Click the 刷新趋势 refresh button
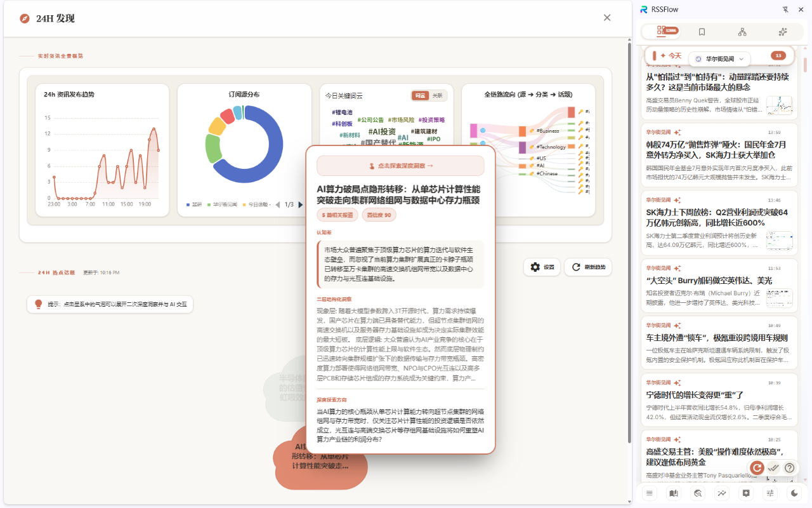 (x=588, y=267)
